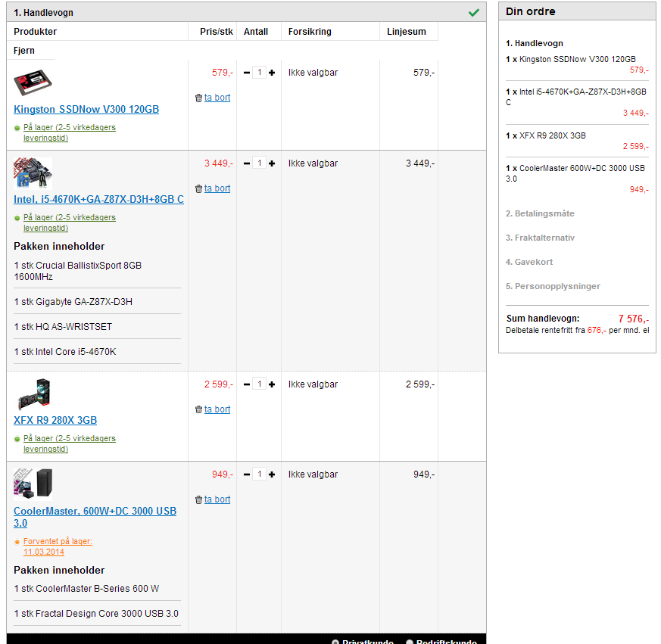Screen dimensions: 661x644
Task: Open Intel, i5-4670K+GA-Z87X-D3H+8GB C link
Action: pos(98,199)
